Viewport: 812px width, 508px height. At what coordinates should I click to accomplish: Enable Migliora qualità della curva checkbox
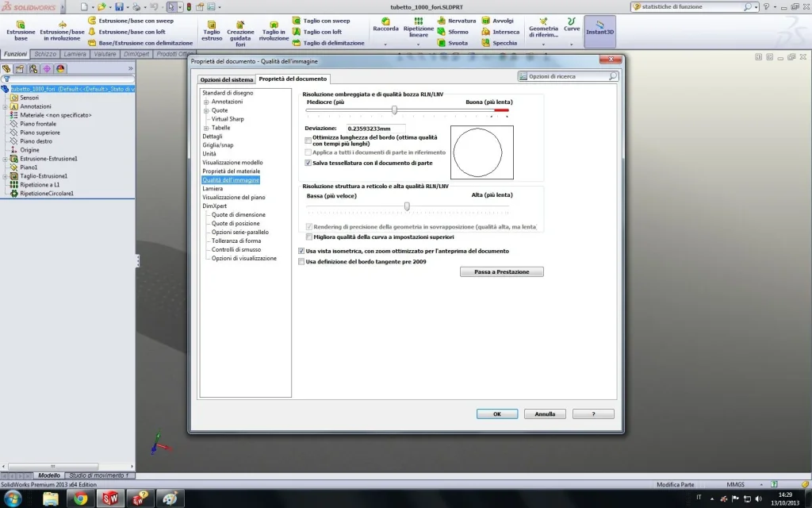tap(309, 237)
